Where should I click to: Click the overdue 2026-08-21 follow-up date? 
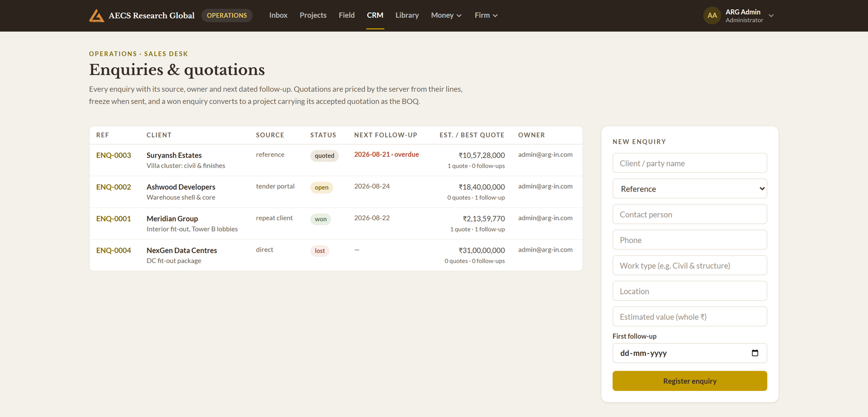(x=386, y=155)
